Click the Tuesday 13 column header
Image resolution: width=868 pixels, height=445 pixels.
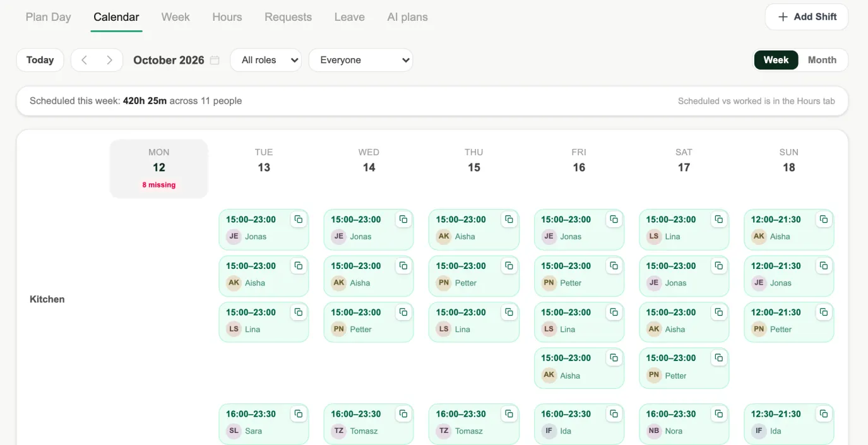pyautogui.click(x=264, y=160)
